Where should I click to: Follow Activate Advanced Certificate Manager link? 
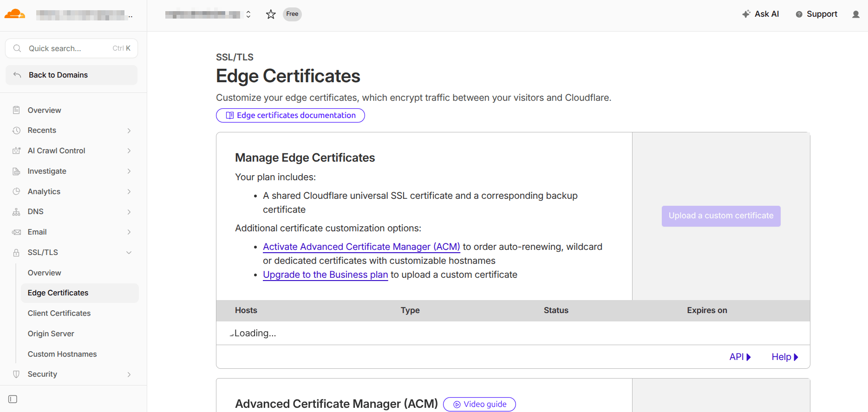point(361,247)
